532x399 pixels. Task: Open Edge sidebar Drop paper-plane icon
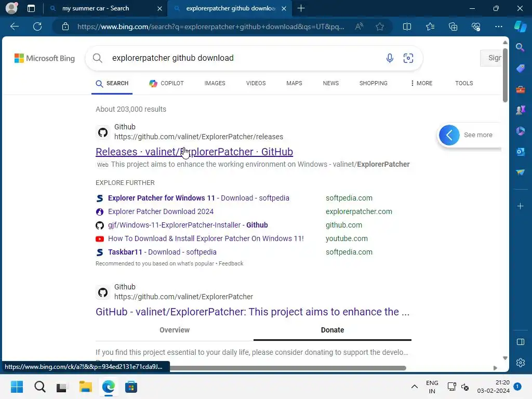click(x=520, y=172)
